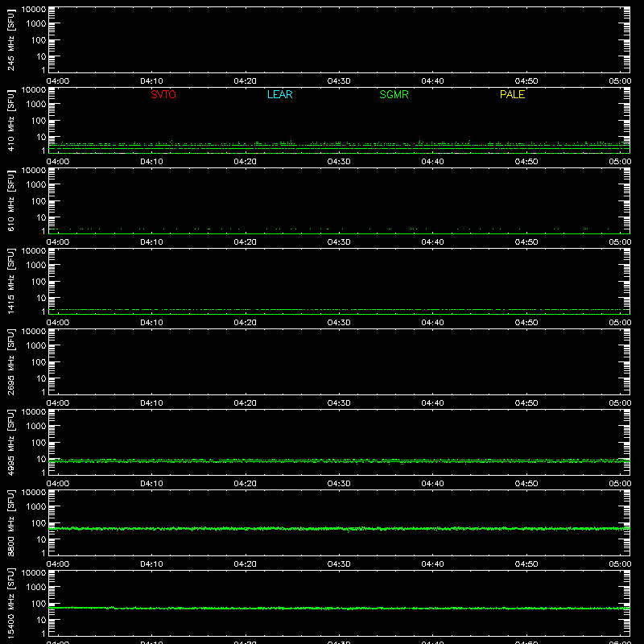
Task: Click the 1000 y-axis value of the 8800 MHz panel
Action: [36, 507]
